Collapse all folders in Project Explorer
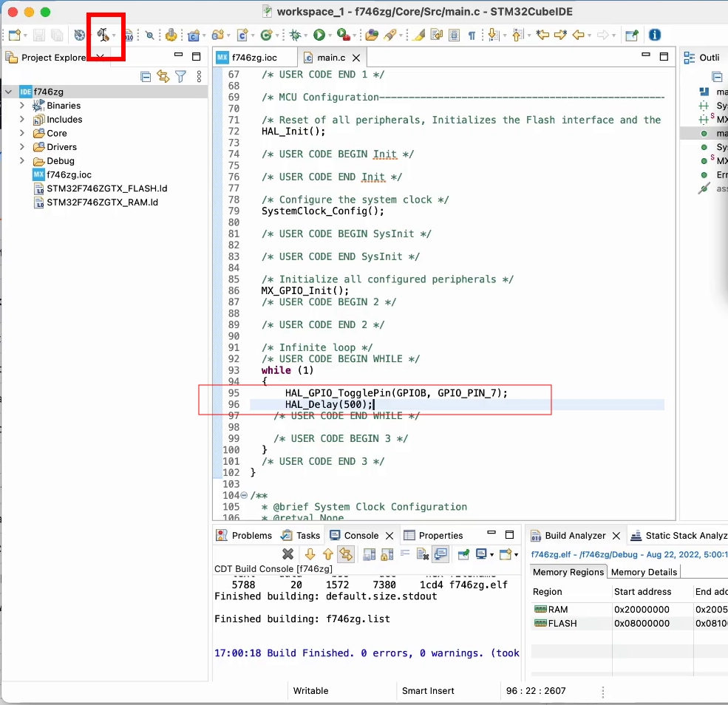728x705 pixels. pos(145,76)
